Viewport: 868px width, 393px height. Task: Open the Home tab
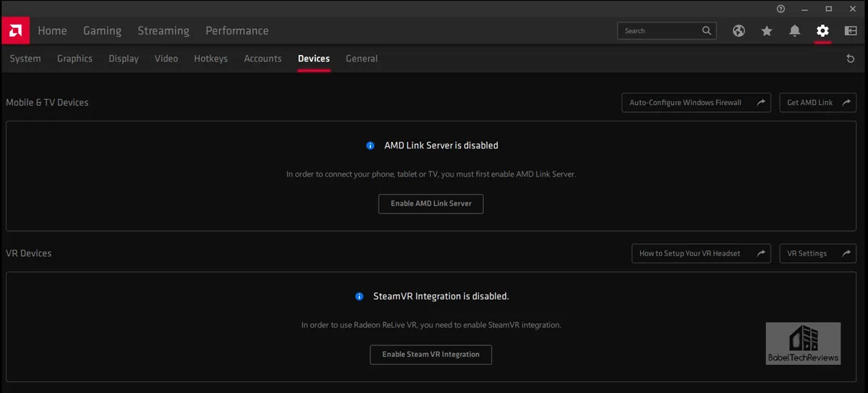pos(52,30)
